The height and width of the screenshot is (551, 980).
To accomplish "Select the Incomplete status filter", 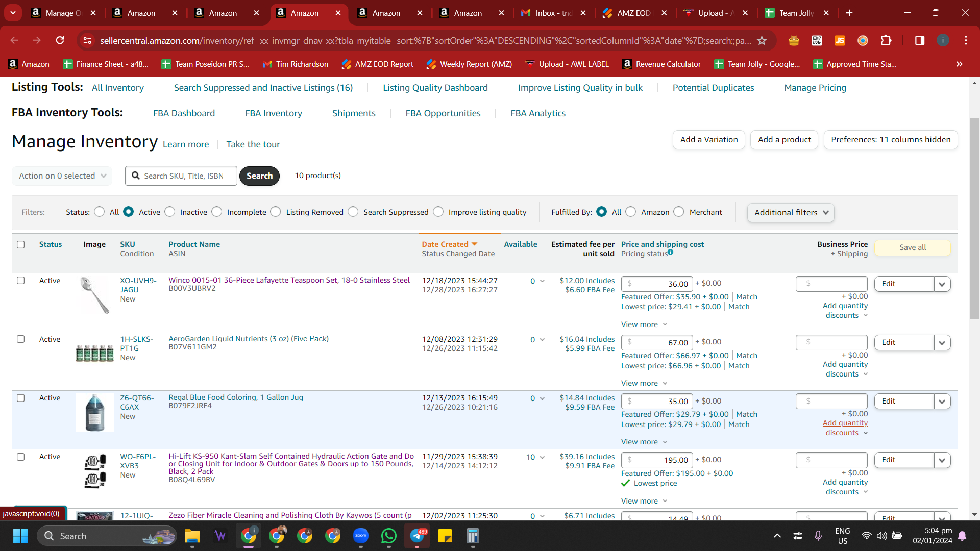I will coord(217,212).
